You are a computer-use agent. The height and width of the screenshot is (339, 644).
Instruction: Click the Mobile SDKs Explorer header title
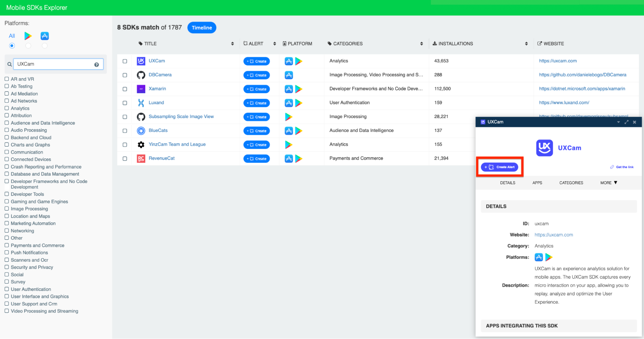[37, 7]
